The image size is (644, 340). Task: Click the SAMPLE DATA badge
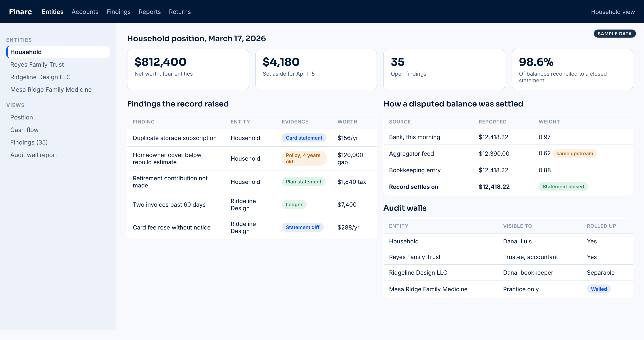point(614,34)
